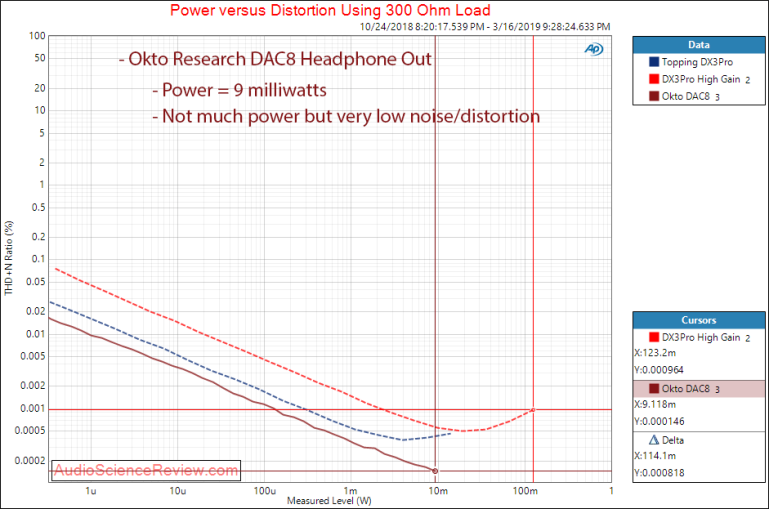This screenshot has width=769, height=509.
Task: Click the X:9.118m cursor value
Action: [655, 404]
